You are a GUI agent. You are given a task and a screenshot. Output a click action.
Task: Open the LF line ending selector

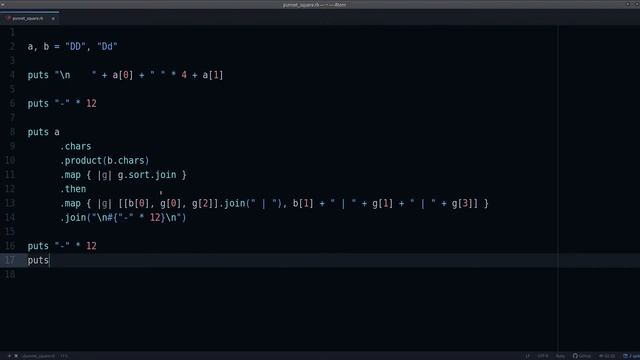(527, 356)
